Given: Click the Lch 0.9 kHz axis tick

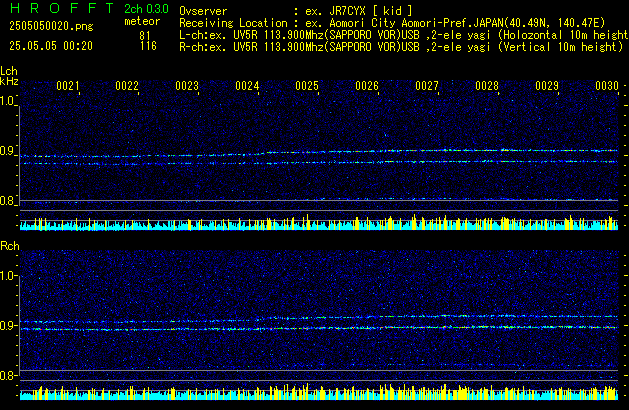Looking at the screenshot, I should (x=8, y=151).
